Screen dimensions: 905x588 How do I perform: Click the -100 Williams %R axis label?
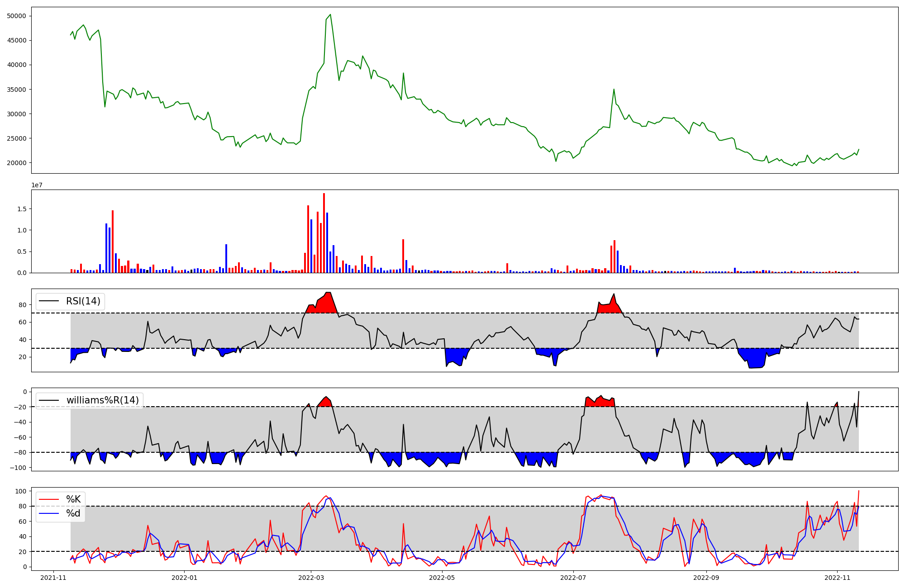coord(19,467)
